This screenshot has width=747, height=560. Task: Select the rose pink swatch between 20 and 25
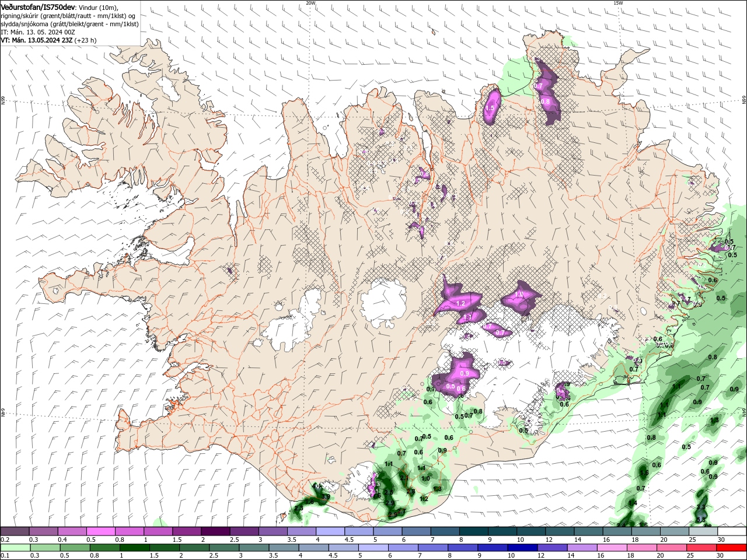(671, 548)
